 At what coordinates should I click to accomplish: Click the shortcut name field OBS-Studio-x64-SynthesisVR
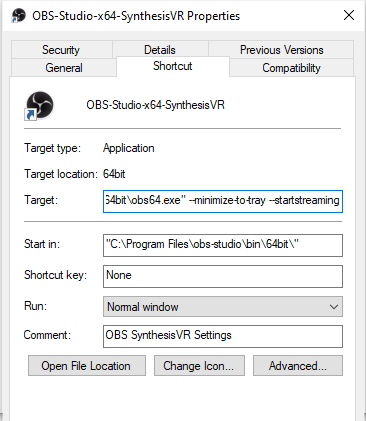[155, 105]
